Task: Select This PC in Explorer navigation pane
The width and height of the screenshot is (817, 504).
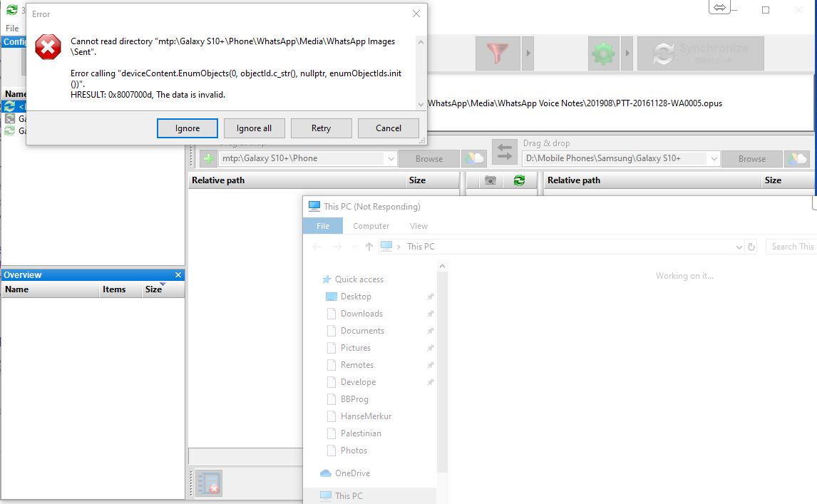Action: click(x=349, y=495)
